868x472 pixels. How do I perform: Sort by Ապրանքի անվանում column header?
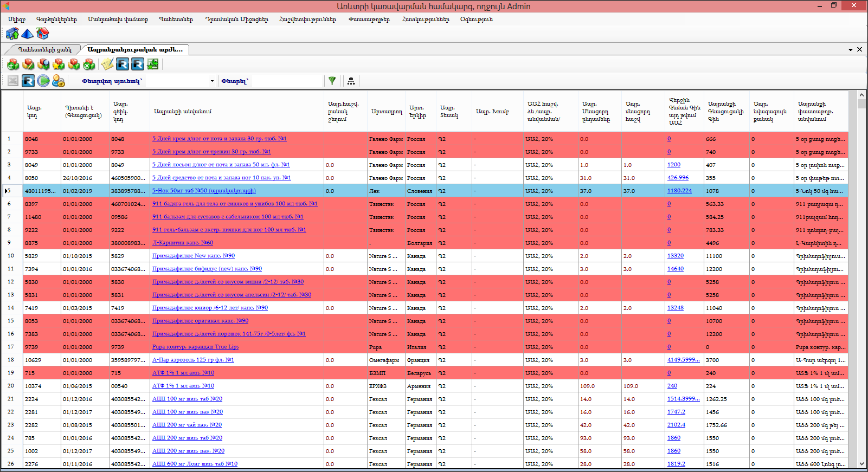[237, 112]
